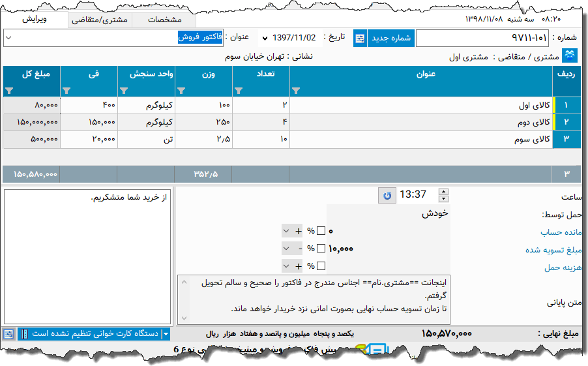Click the address text تهران خیابان سوم

click(x=255, y=57)
